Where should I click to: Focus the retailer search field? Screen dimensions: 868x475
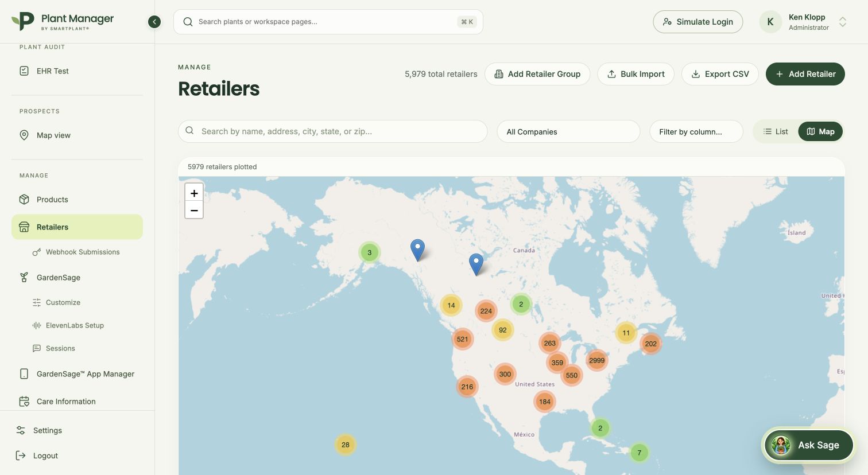pyautogui.click(x=333, y=131)
